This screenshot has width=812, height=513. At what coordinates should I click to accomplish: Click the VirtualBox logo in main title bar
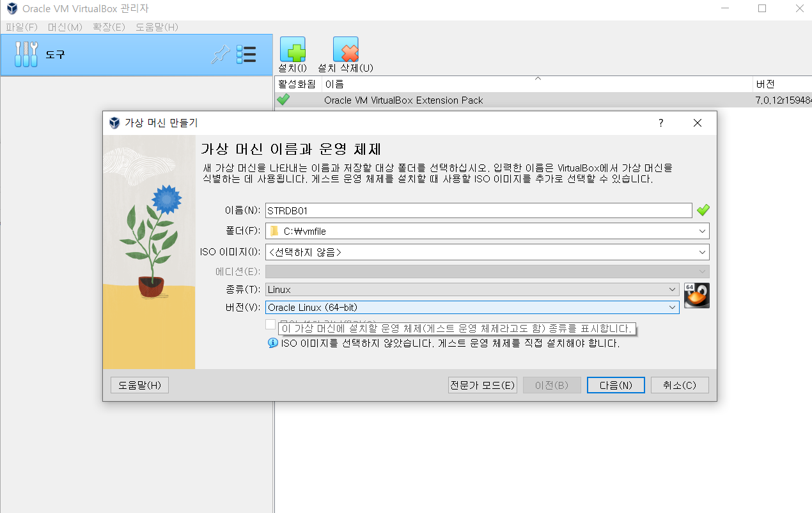pos(12,9)
